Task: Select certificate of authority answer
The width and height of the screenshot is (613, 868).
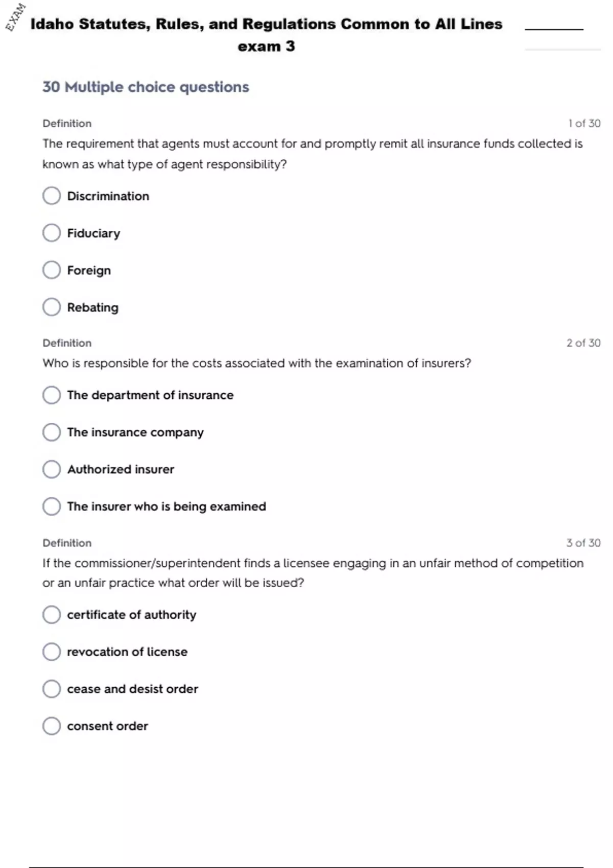Action: tap(52, 615)
